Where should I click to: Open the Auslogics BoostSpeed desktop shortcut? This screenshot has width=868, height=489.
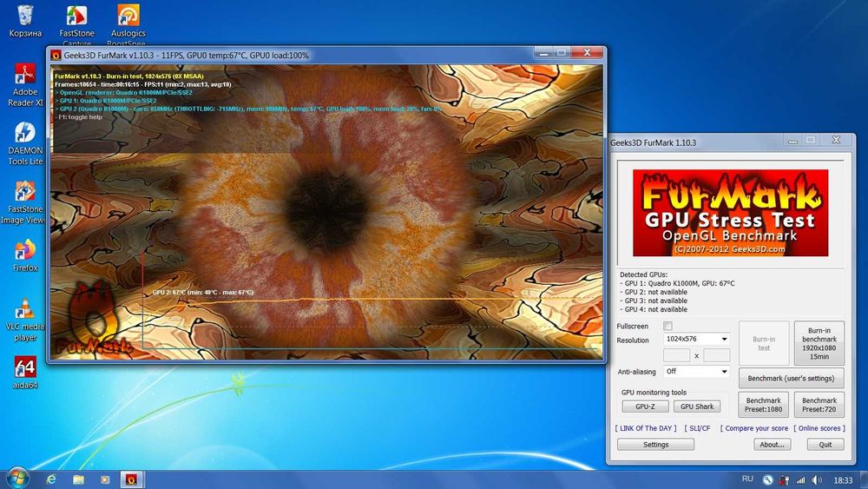[x=128, y=24]
